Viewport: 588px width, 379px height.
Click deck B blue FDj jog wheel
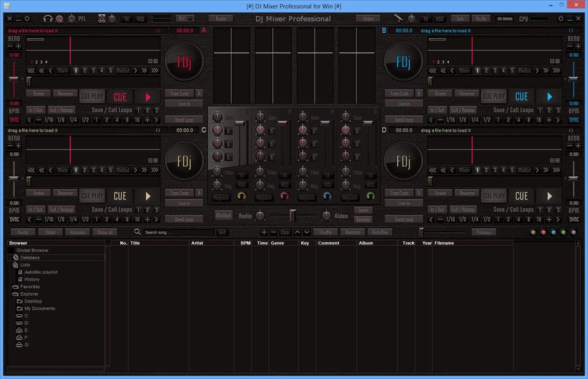point(403,61)
